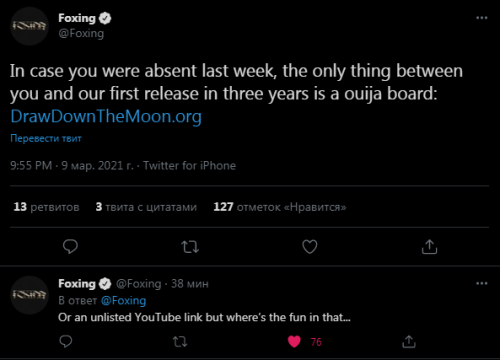
Task: Share the main tweet via share icon
Action: pos(429,247)
